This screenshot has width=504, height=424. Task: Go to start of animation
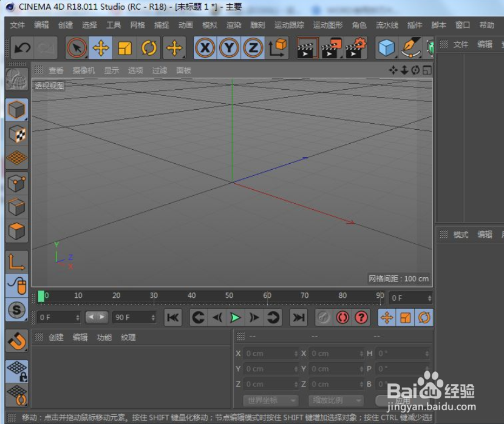click(x=173, y=318)
